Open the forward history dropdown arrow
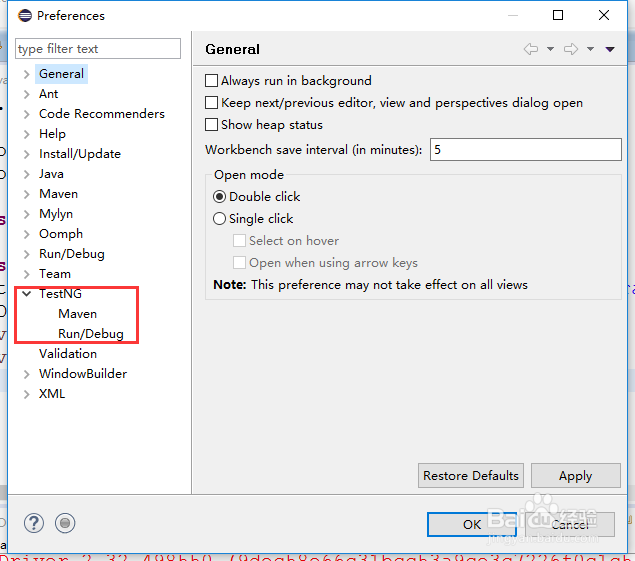This screenshot has width=635, height=561. [590, 49]
